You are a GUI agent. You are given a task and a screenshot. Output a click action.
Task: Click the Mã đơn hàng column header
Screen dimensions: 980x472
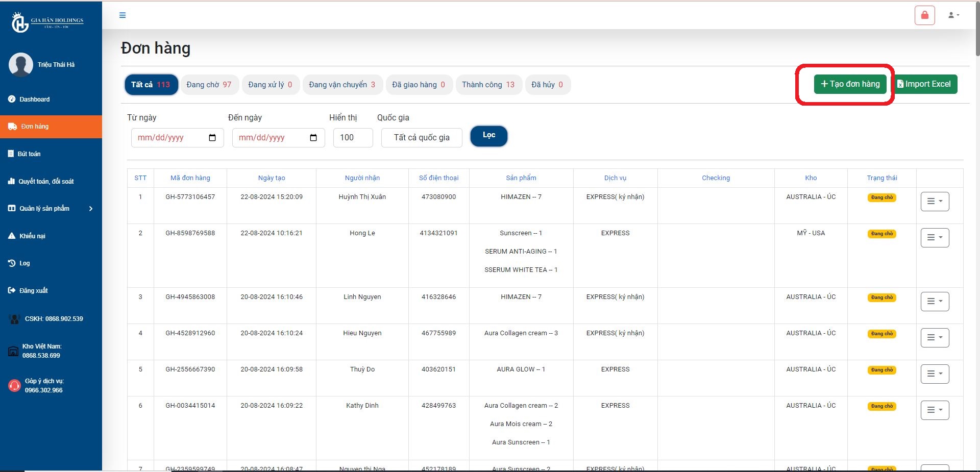pos(190,178)
